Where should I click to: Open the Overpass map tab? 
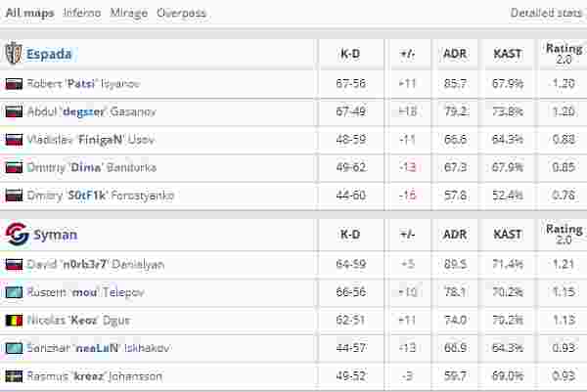click(181, 14)
